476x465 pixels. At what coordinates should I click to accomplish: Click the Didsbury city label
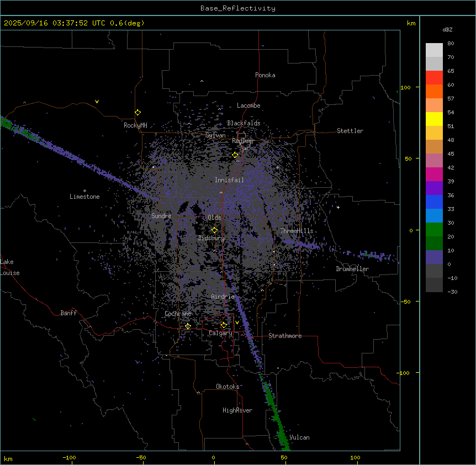click(211, 238)
